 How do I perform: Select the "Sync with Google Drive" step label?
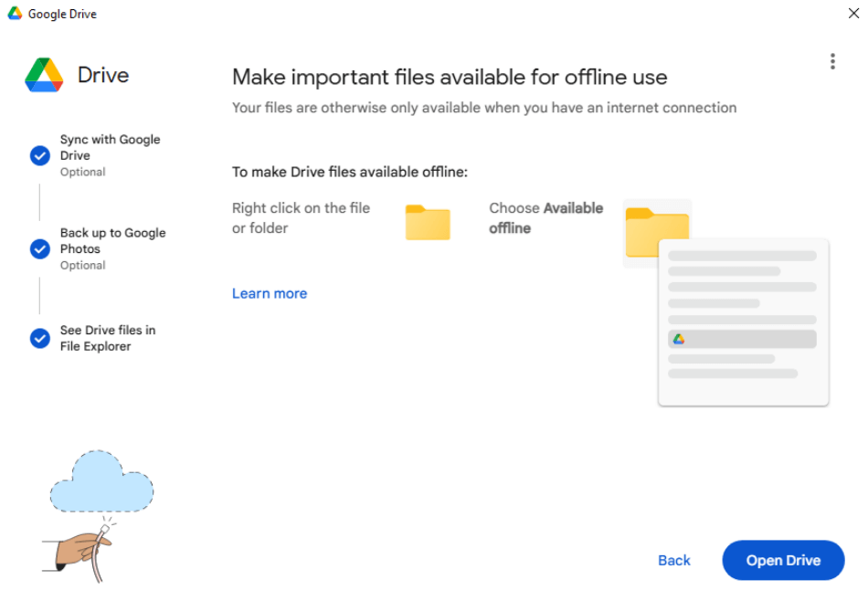click(x=110, y=148)
